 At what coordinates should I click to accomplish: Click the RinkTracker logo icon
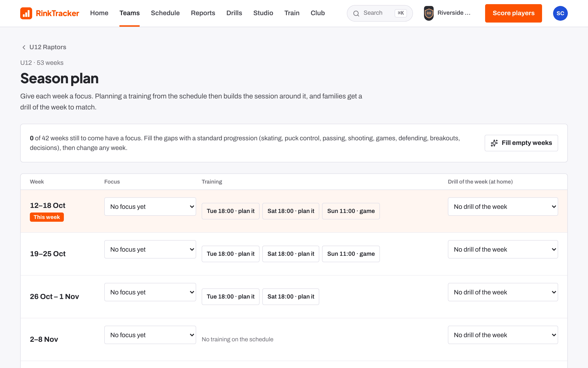click(26, 13)
